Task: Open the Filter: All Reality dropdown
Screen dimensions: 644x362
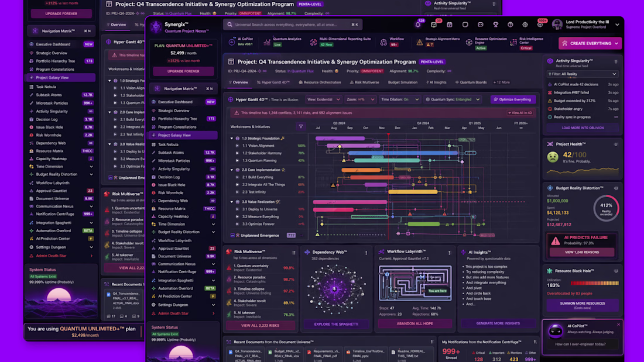Action: 582,74
